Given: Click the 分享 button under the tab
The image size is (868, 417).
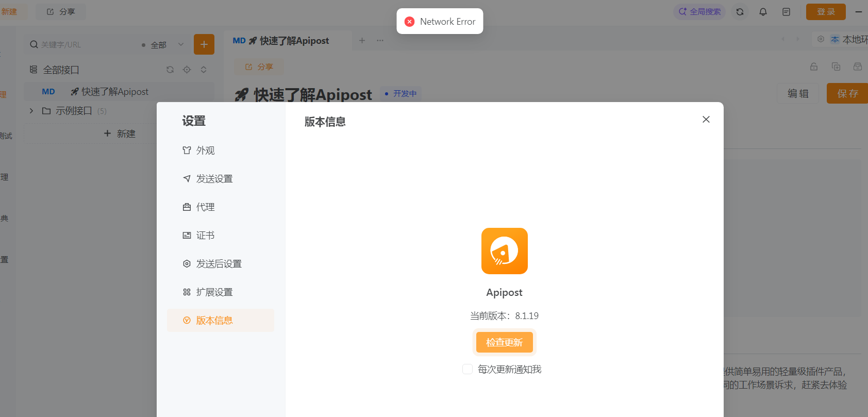Looking at the screenshot, I should click(259, 67).
